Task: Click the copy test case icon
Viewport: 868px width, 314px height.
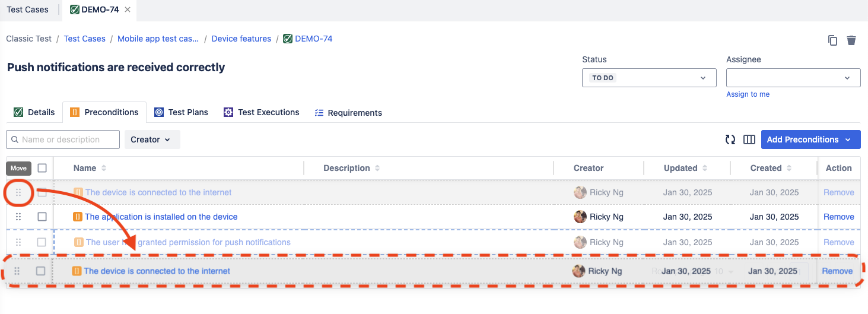Action: pos(833,40)
